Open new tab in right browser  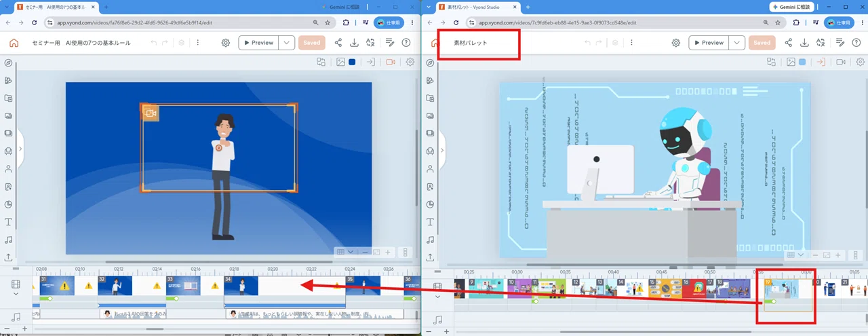(528, 7)
